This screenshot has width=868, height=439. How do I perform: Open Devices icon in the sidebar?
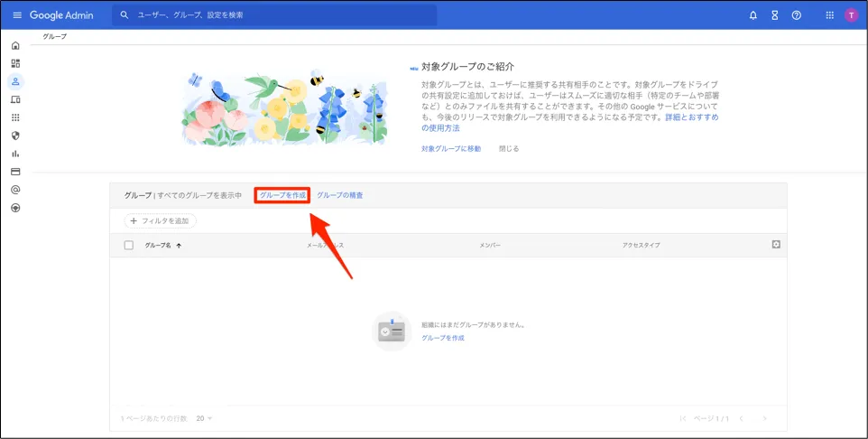15,99
